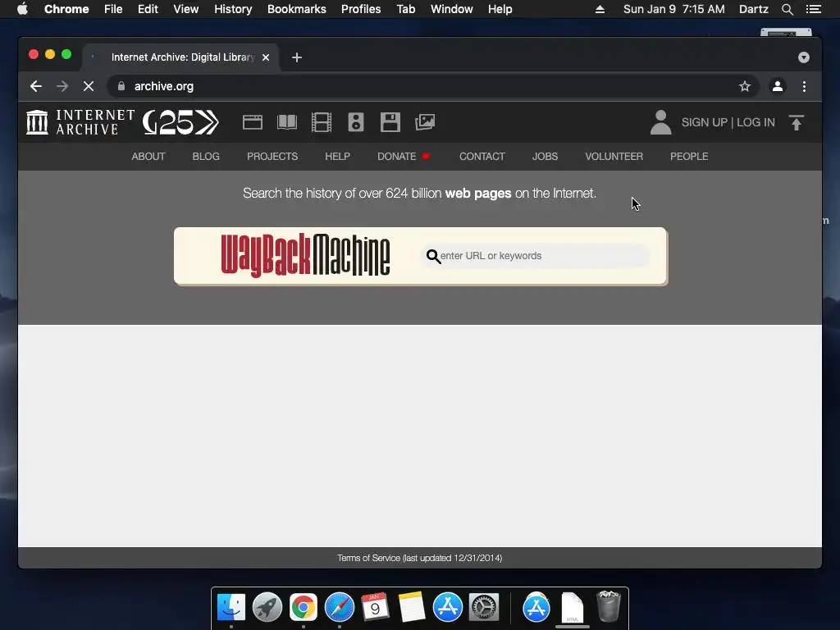
Task: Open System Preferences from the Dock
Action: pos(484,607)
